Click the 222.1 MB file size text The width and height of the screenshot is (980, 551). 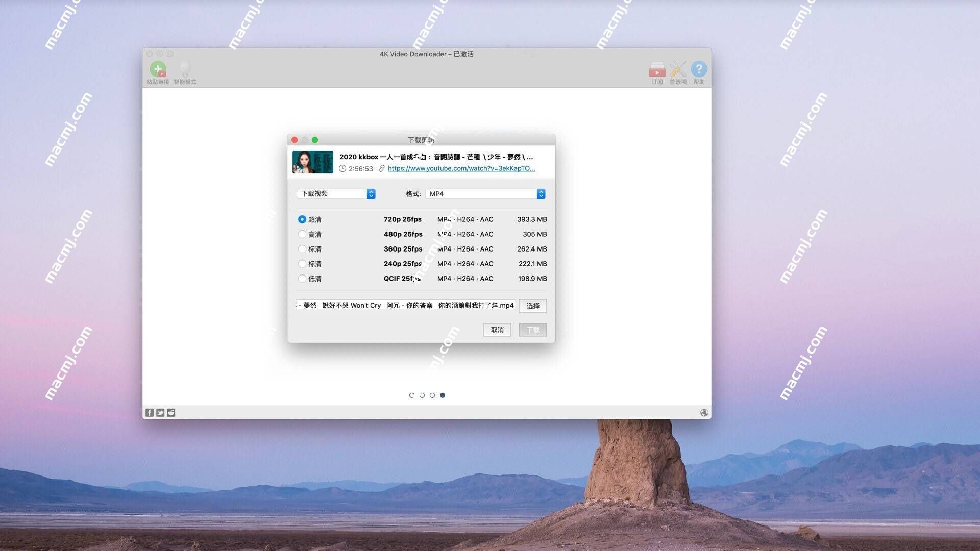point(533,264)
